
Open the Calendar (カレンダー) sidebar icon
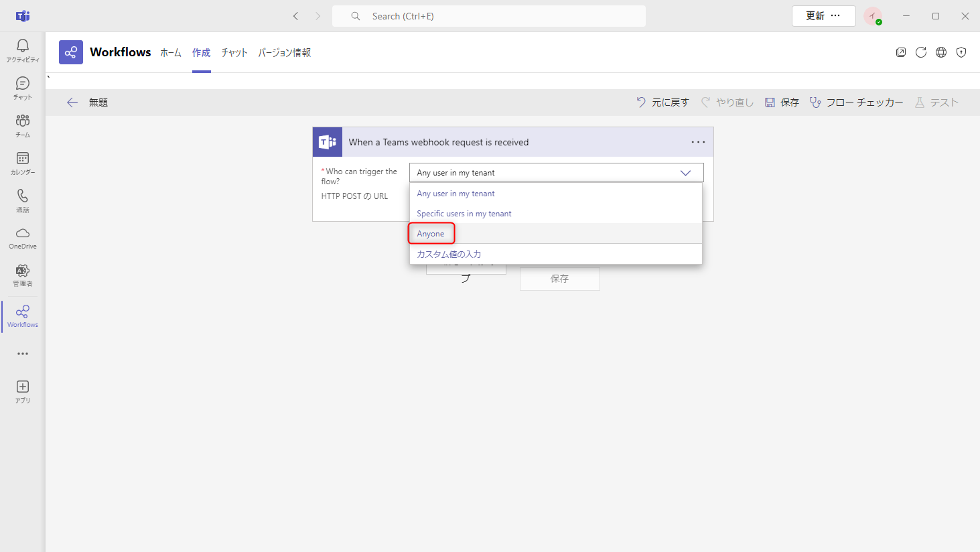pos(23,163)
